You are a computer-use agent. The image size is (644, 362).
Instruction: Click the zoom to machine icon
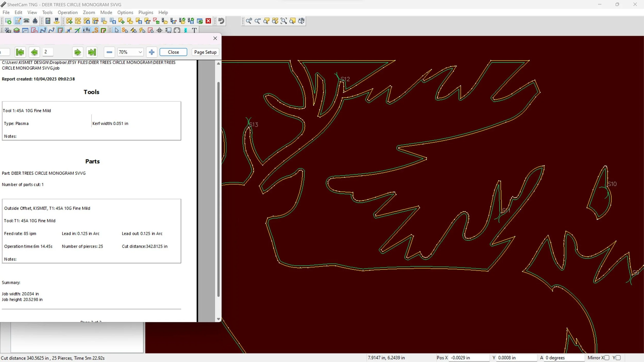pos(301,21)
